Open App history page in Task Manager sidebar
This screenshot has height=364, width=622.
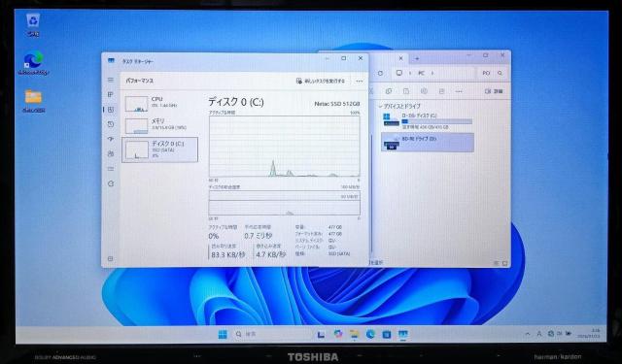111,124
